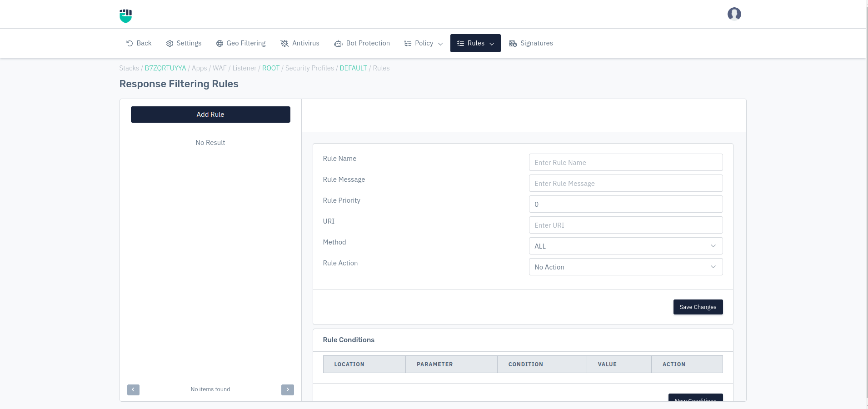The height and width of the screenshot is (409, 868).
Task: Follow the B7ZQRTUYYA breadcrumb link
Action: coord(165,68)
